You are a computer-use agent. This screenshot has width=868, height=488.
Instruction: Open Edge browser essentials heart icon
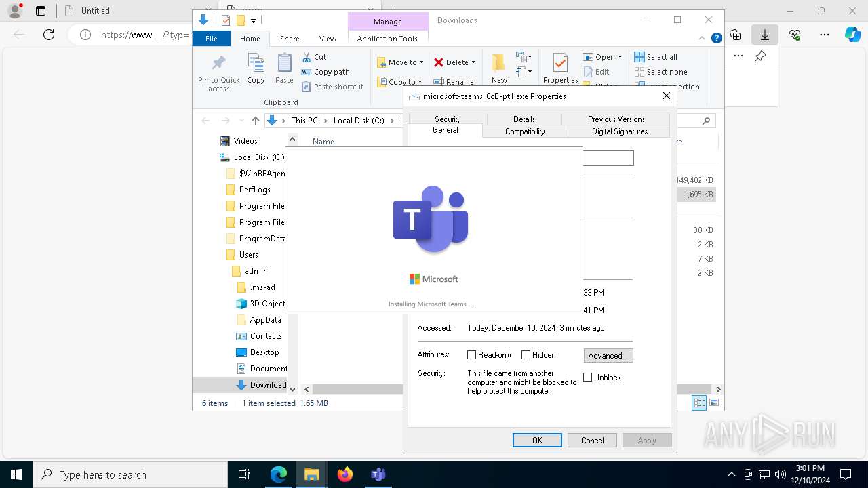point(795,35)
